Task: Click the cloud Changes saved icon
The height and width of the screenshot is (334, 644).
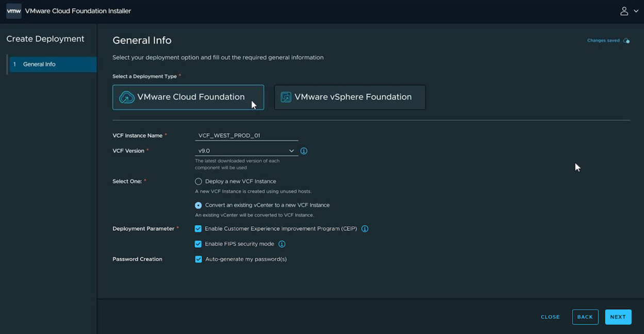Action: tap(626, 41)
